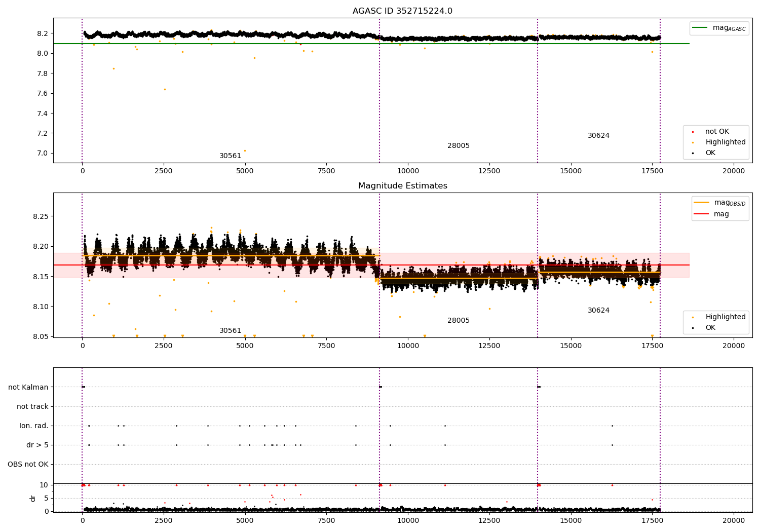This screenshot has width=760, height=532.
Task: Click y-tick "10" on the dr axis
Action: click(x=44, y=485)
